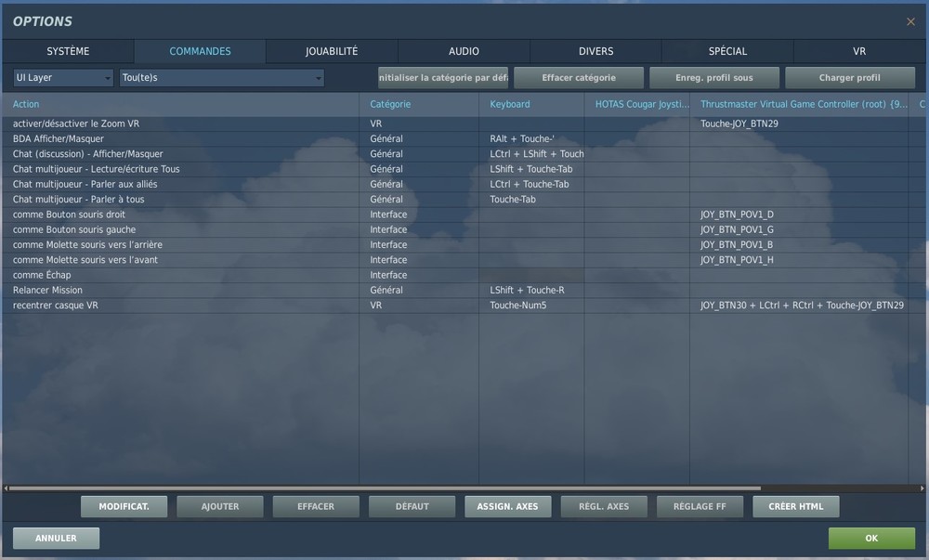Click the Keyboard column header

click(531, 104)
